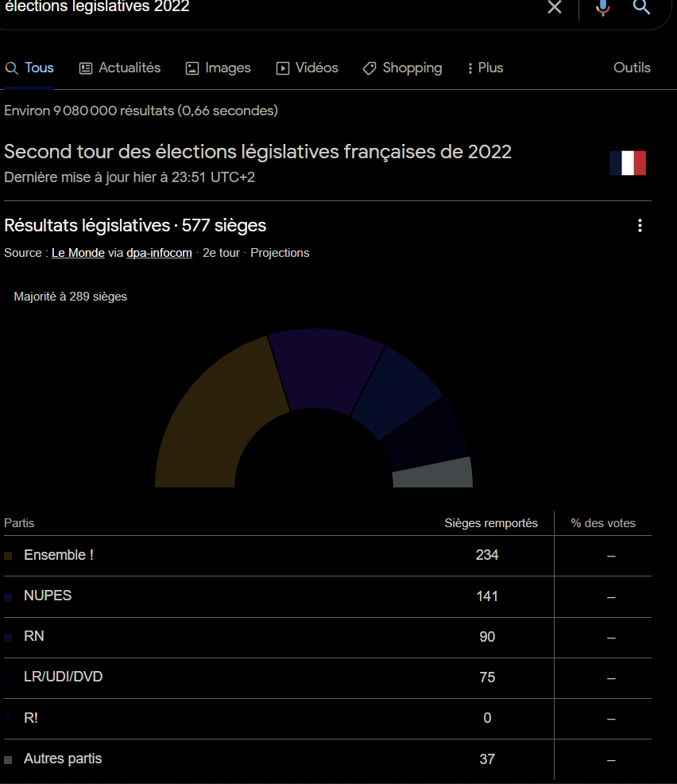Open the Le Monde source link

click(x=78, y=253)
